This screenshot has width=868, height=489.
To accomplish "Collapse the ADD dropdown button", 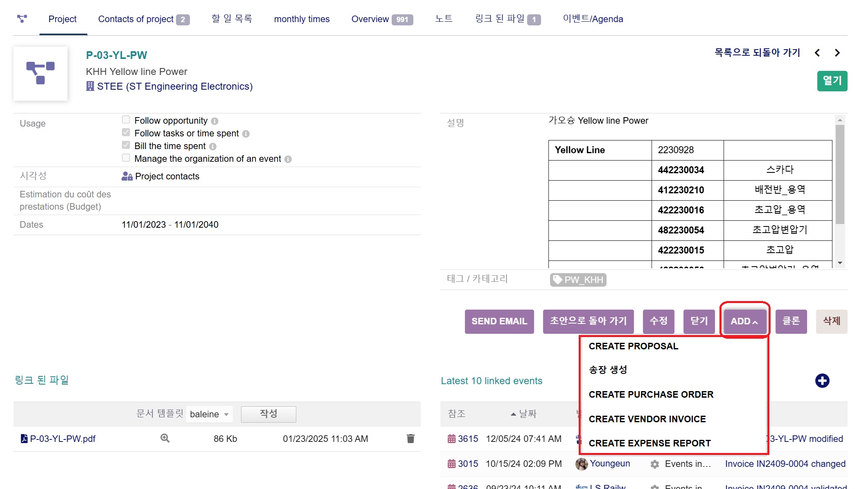I will [x=744, y=321].
